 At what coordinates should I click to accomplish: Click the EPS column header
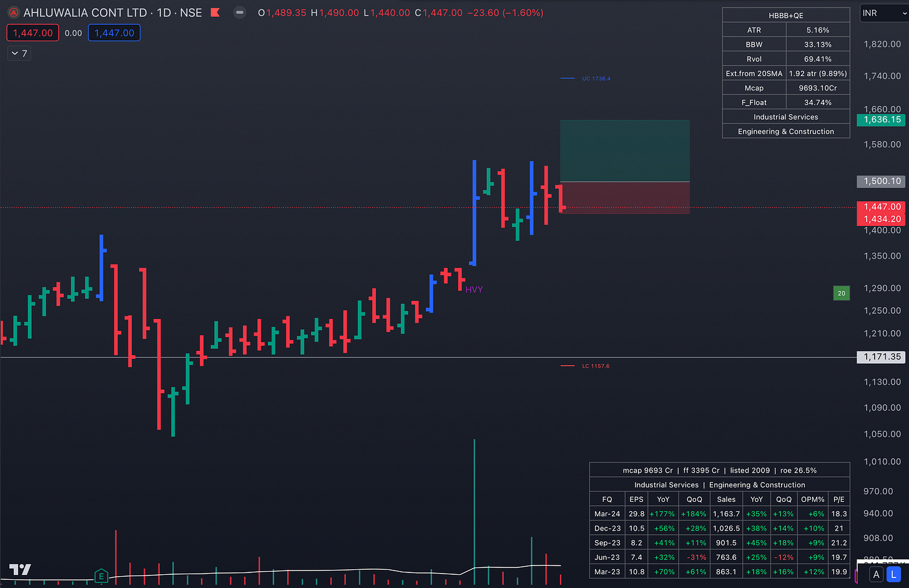pos(636,499)
